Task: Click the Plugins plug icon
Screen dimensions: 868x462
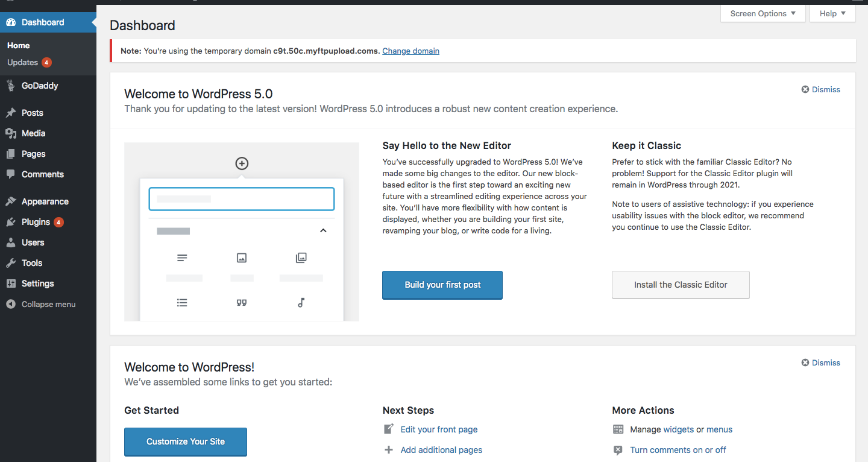Action: [x=11, y=222]
